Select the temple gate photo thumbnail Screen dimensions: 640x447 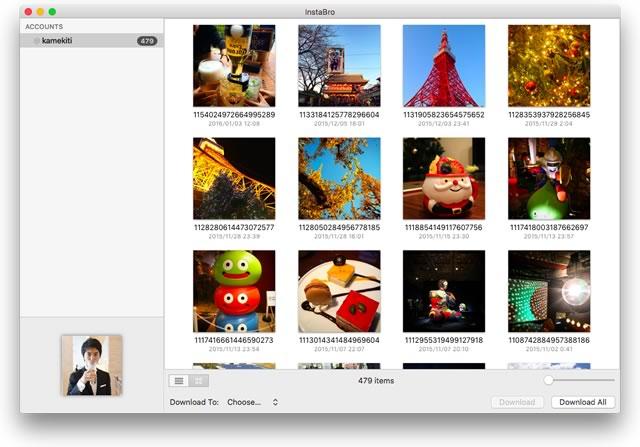[339, 66]
